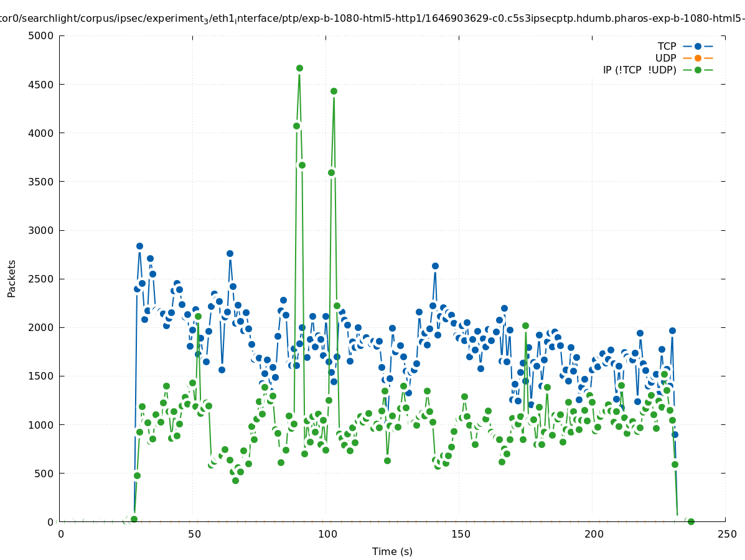
Task: Click the UDP legend orange marker
Action: (x=698, y=58)
